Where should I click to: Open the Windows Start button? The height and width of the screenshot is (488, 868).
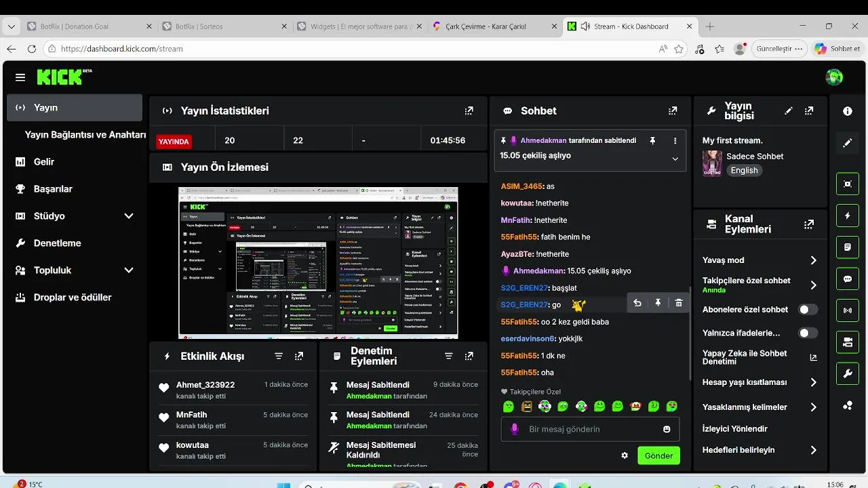(x=283, y=485)
